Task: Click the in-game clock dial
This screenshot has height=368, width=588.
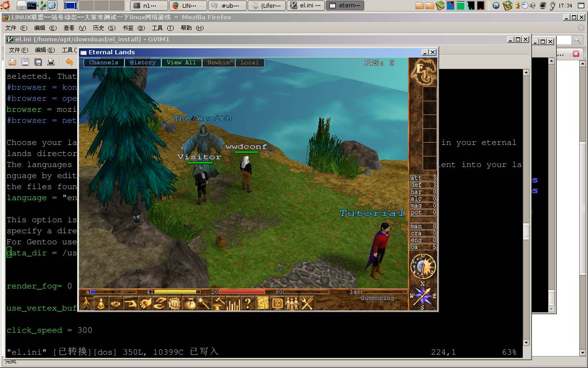Action: [423, 265]
